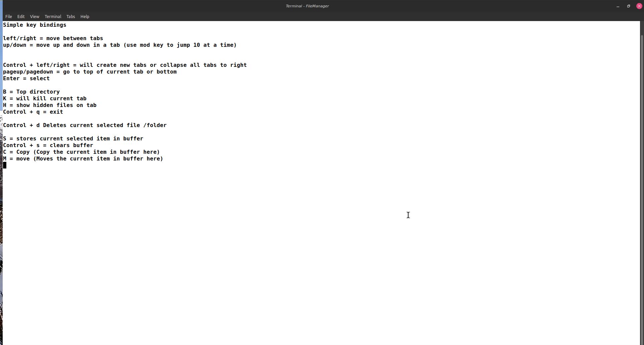Click the 'Simple key bindings' heading text
This screenshot has height=345, width=644.
click(35, 25)
